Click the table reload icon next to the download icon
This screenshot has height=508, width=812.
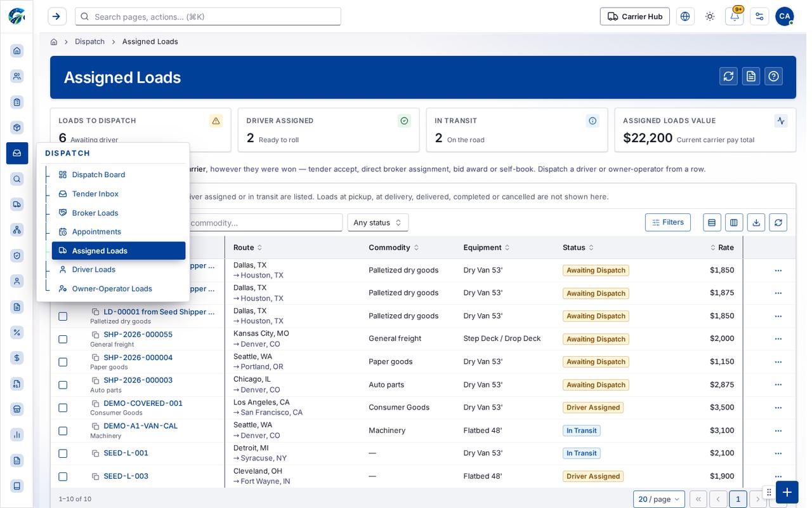(778, 222)
